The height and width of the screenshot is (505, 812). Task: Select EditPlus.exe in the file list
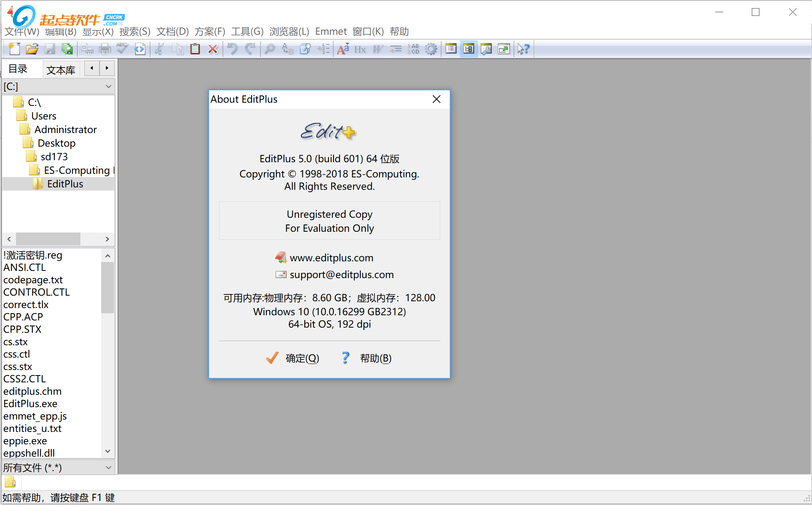coord(30,404)
